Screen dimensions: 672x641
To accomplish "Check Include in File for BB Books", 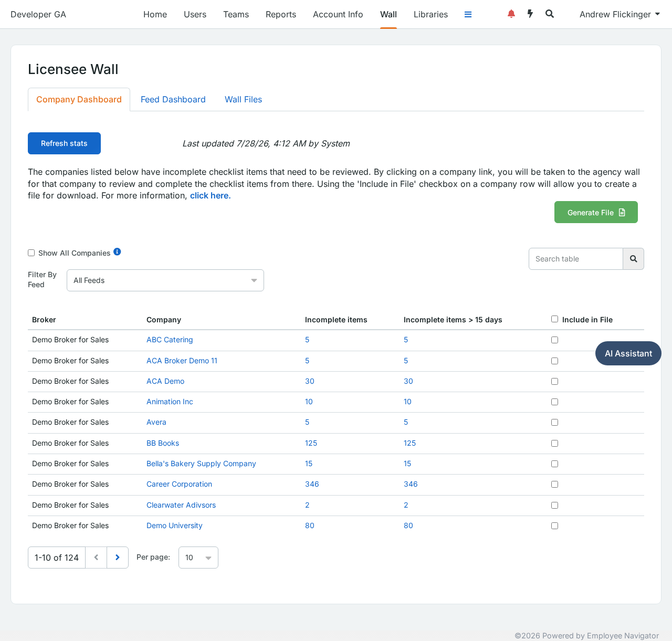I will click(x=554, y=444).
